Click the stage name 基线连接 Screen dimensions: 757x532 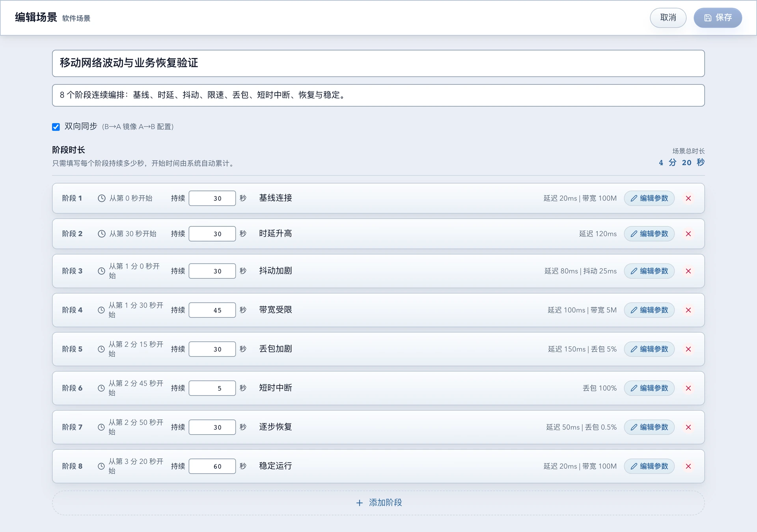pos(276,198)
